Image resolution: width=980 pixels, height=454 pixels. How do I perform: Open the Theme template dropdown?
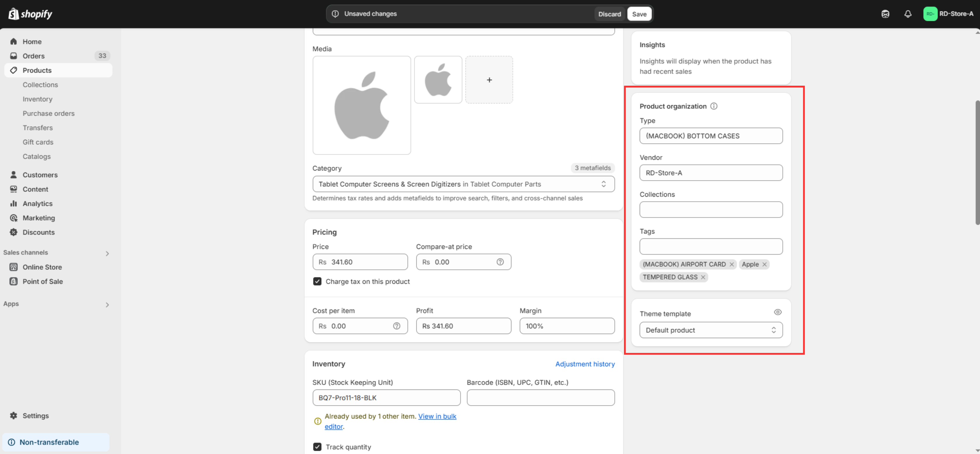[711, 330]
